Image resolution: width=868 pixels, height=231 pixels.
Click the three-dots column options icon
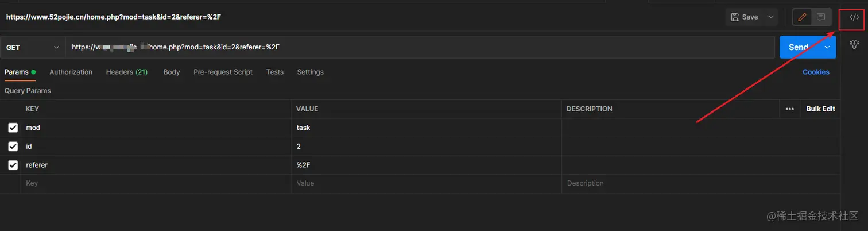789,109
